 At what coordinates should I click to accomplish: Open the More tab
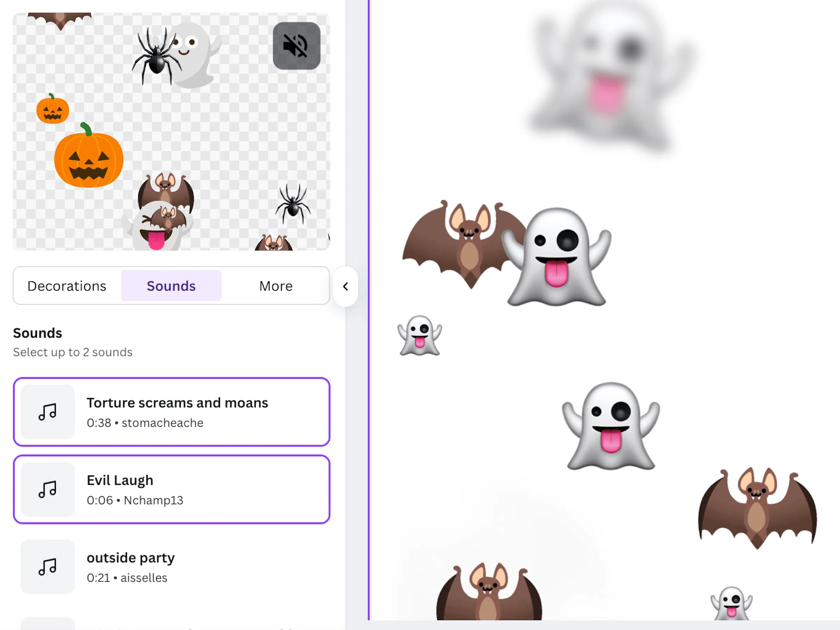[x=276, y=286]
